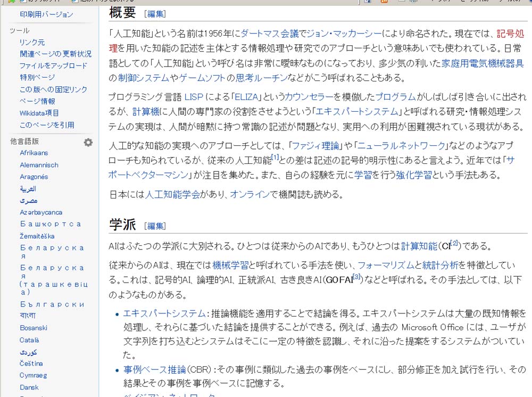
Task: Edit the 概要 section via its 編集 link
Action: click(x=155, y=14)
